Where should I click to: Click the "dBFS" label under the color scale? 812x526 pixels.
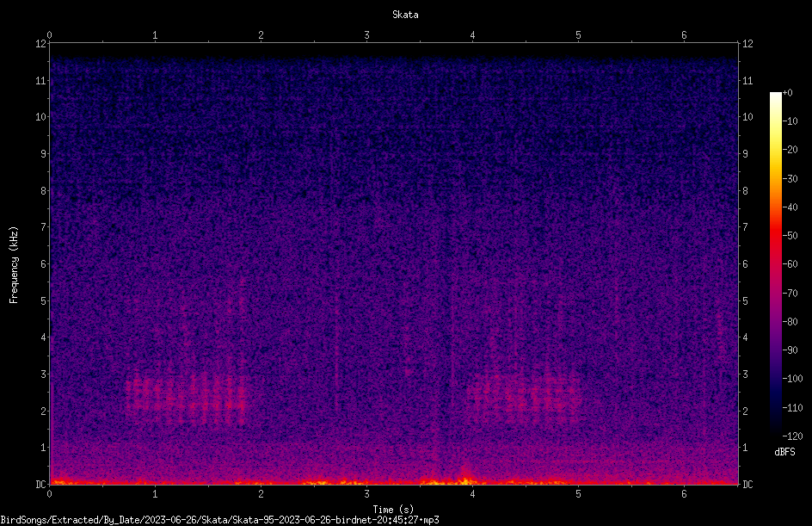784,452
